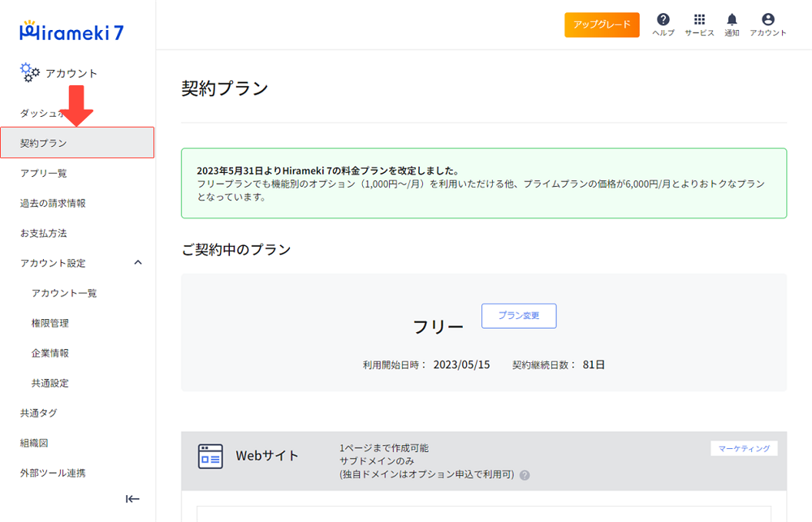Click the マーケティング tag label
Image resolution: width=812 pixels, height=522 pixels.
point(744,448)
